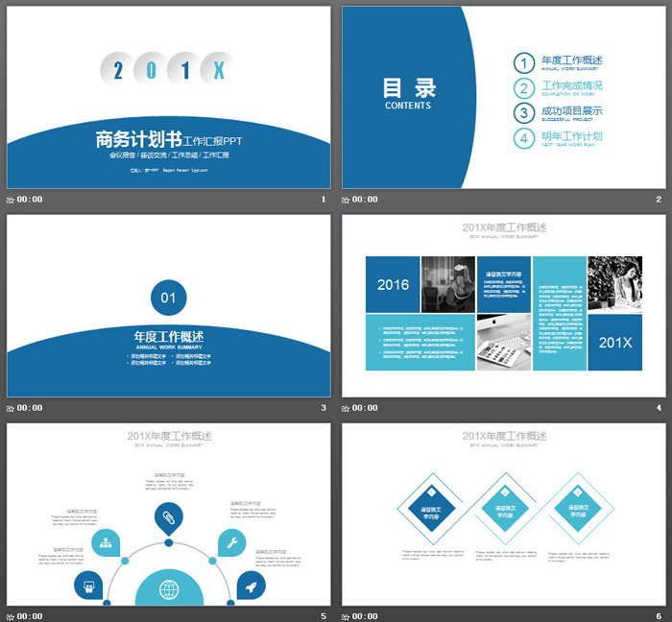
Task: Click the 00:00 timing under slide 4
Action: pos(365,408)
